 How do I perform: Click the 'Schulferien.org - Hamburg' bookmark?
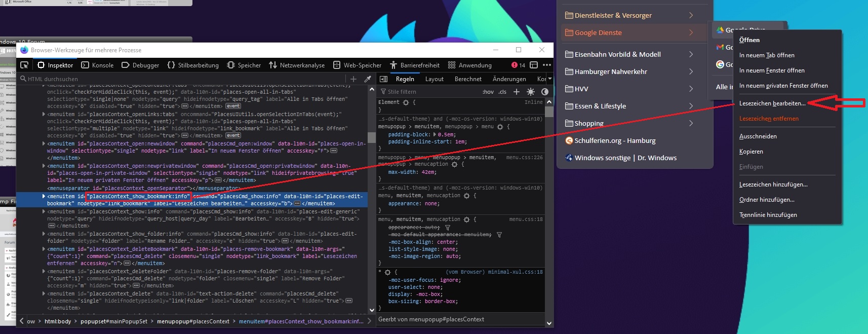(615, 140)
